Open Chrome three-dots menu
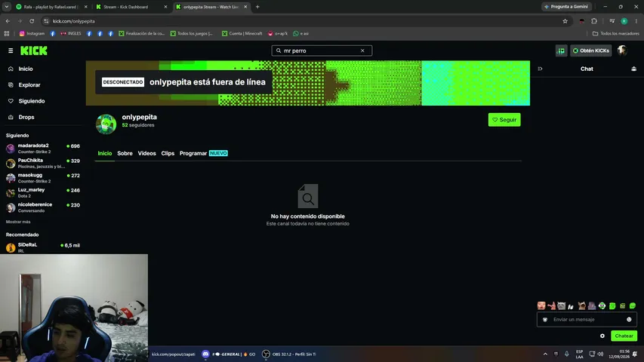 (x=636, y=21)
